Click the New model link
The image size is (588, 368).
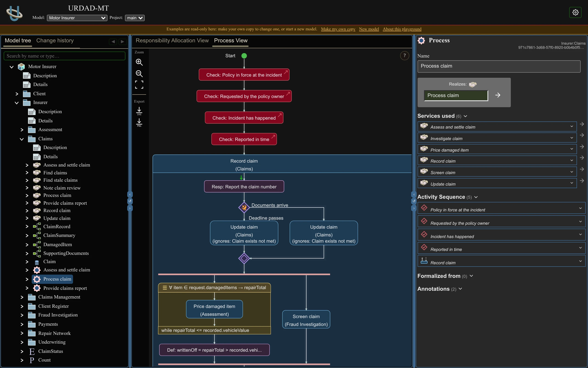point(369,29)
